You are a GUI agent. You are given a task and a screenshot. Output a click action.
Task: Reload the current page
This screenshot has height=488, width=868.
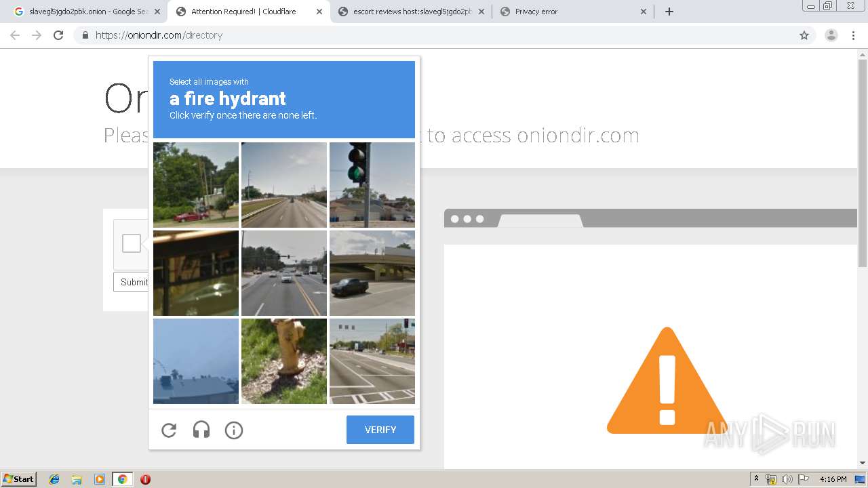(58, 35)
